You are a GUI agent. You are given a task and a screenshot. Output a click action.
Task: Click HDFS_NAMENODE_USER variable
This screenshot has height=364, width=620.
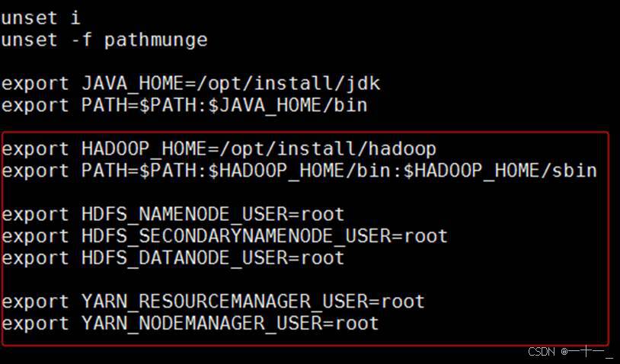184,215
